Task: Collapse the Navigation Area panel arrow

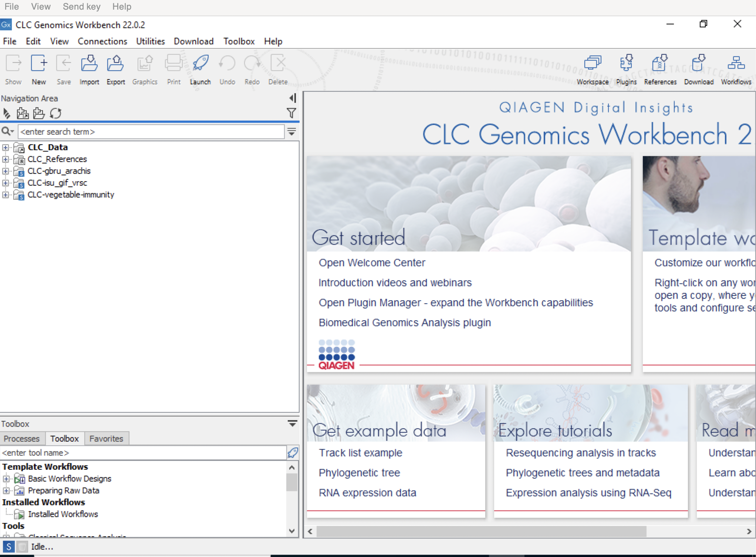Action: [293, 98]
